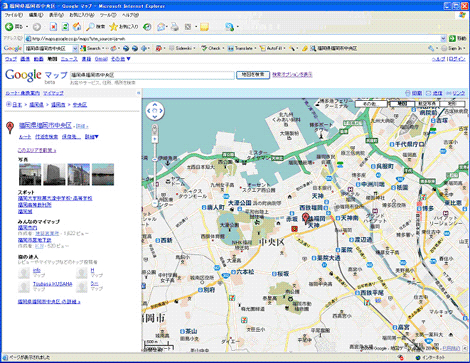Pan the map up with the arrow control
The width and height of the screenshot is (470, 363).
154,105
